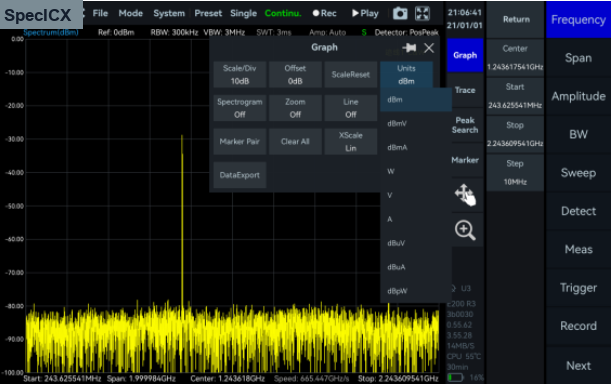Toggle XScale Lin setting
This screenshot has height=384, width=612.
pyautogui.click(x=350, y=142)
